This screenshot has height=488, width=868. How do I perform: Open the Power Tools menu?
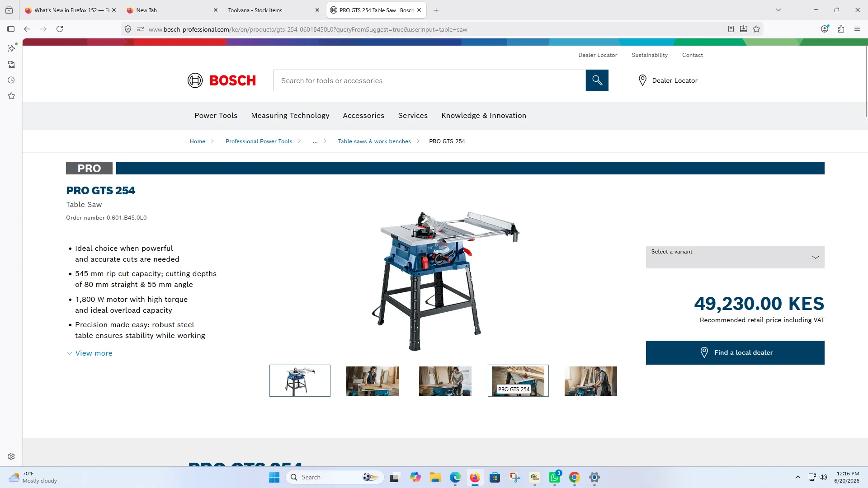coord(216,116)
